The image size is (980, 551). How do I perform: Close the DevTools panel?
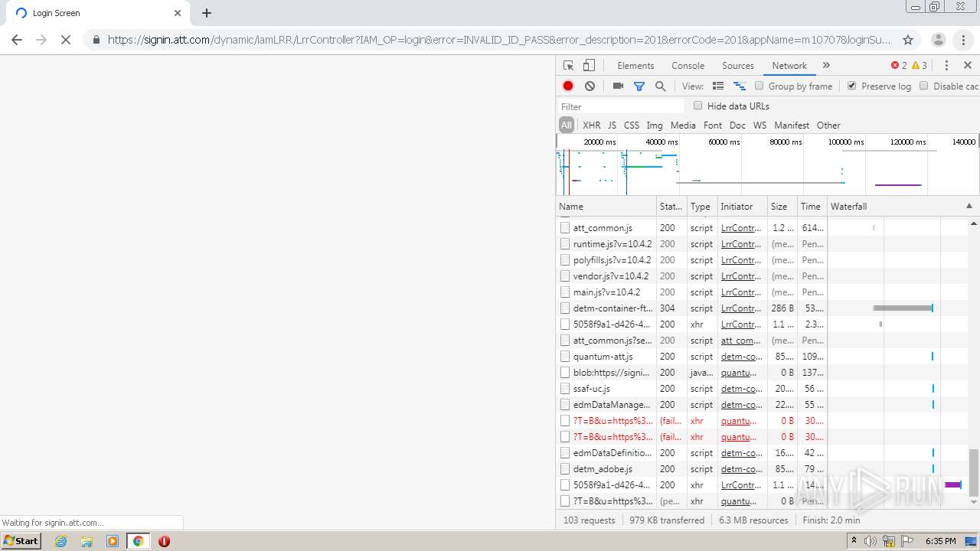968,66
